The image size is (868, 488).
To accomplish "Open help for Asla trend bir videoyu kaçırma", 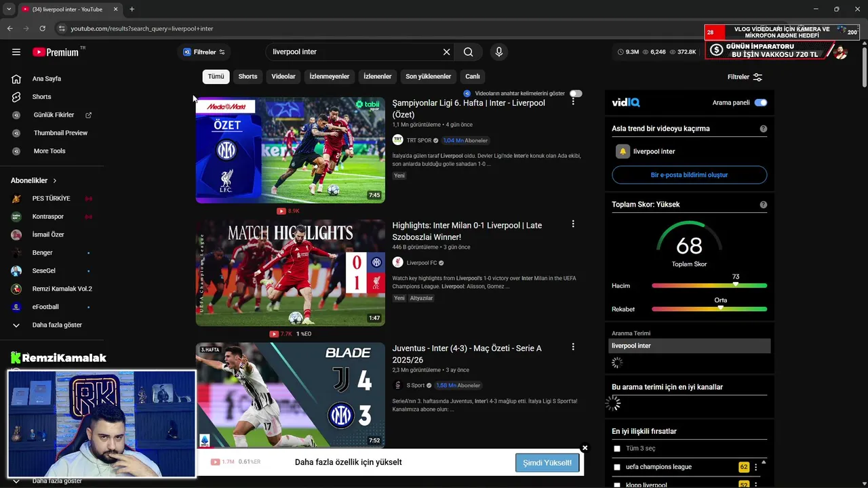I will [764, 129].
